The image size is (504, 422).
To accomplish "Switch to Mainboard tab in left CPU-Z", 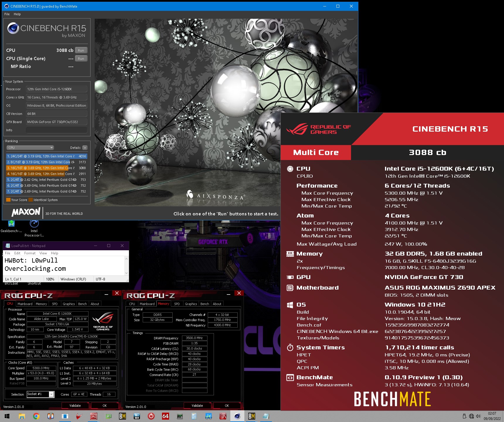I will (25, 304).
